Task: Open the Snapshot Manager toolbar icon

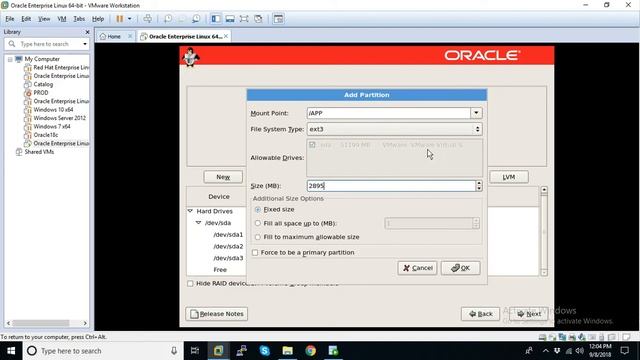Action: point(196,19)
